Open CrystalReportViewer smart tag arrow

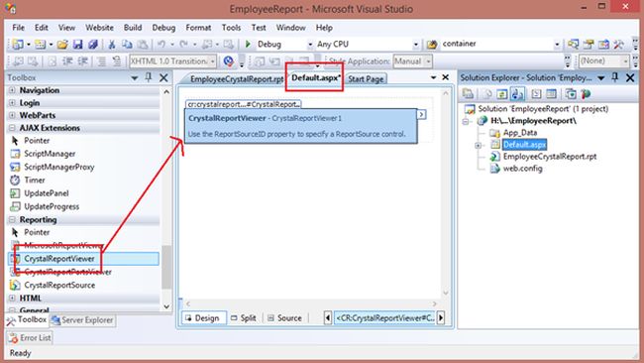421,114
